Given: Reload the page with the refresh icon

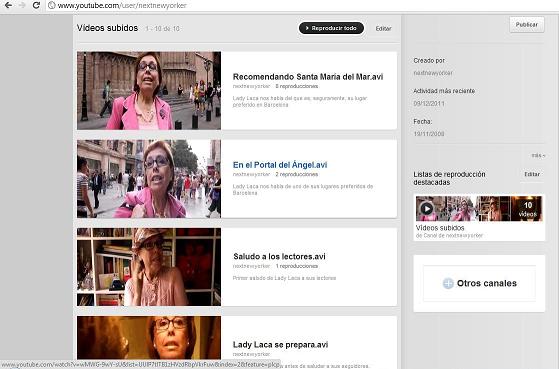Looking at the screenshot, I should [36, 5].
